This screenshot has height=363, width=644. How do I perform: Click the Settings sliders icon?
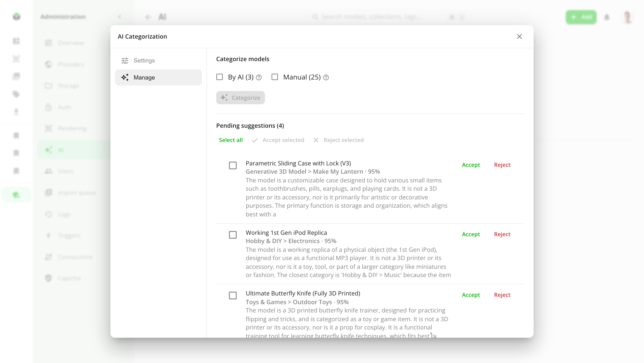coord(125,61)
